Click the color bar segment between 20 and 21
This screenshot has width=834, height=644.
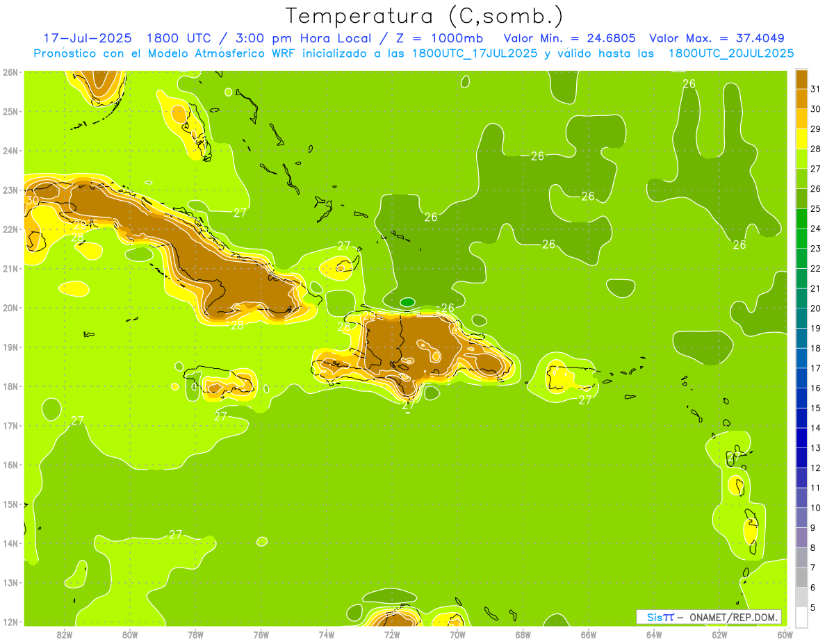tap(801, 298)
